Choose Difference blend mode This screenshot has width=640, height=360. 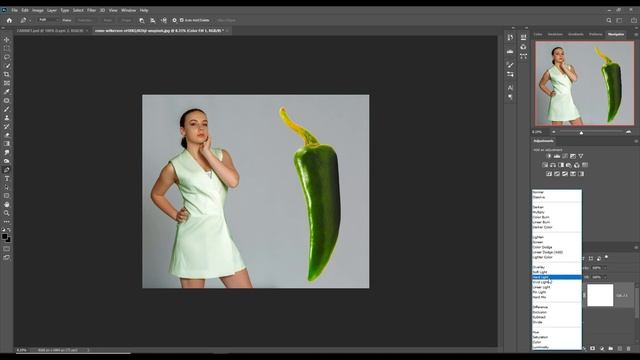coord(557,307)
